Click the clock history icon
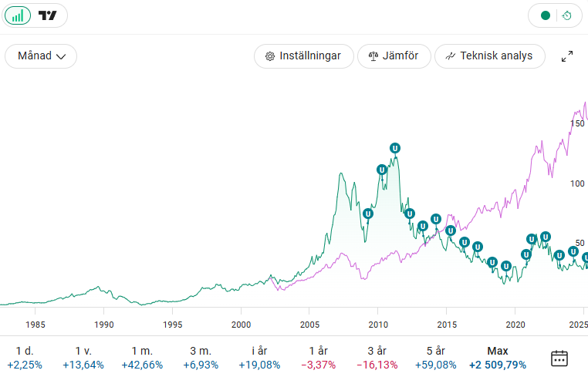This screenshot has height=377, width=588. 566,15
